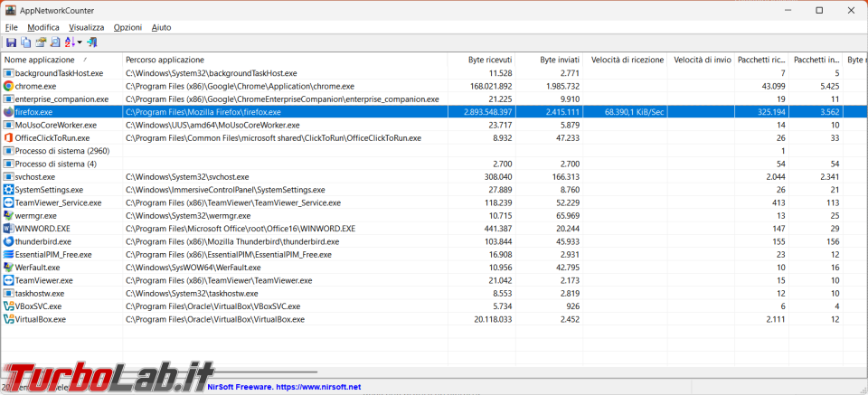The width and height of the screenshot is (868, 395).
Task: Click the TeamViewer_Service received packets 413
Action: [778, 202]
